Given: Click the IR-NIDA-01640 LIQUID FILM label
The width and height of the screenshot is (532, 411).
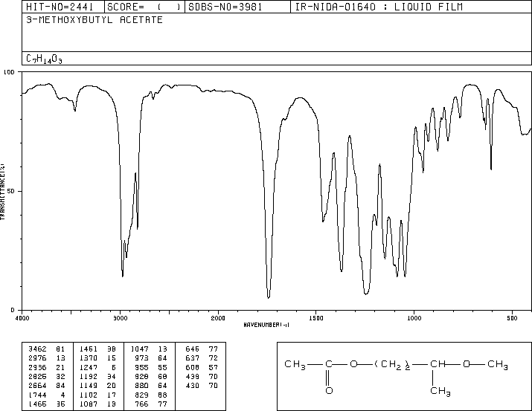Looking at the screenshot, I should 379,7.
